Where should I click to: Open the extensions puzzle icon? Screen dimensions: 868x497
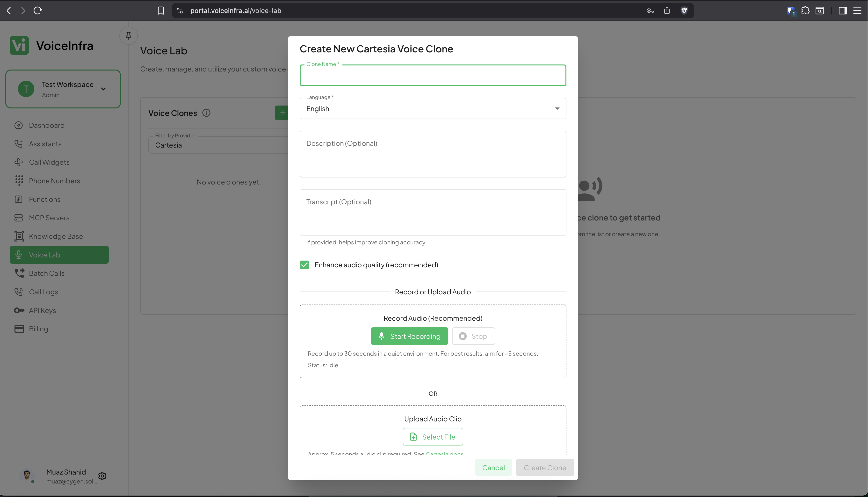[x=805, y=11]
